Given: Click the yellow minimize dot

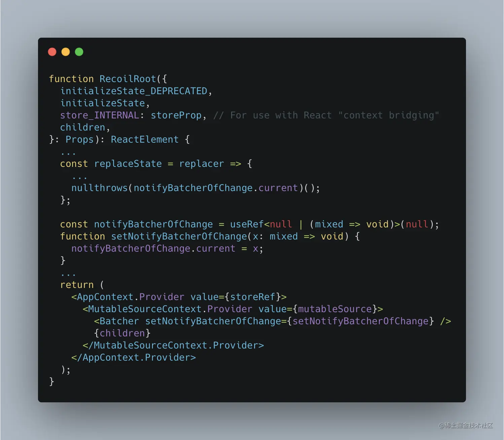Looking at the screenshot, I should (66, 52).
